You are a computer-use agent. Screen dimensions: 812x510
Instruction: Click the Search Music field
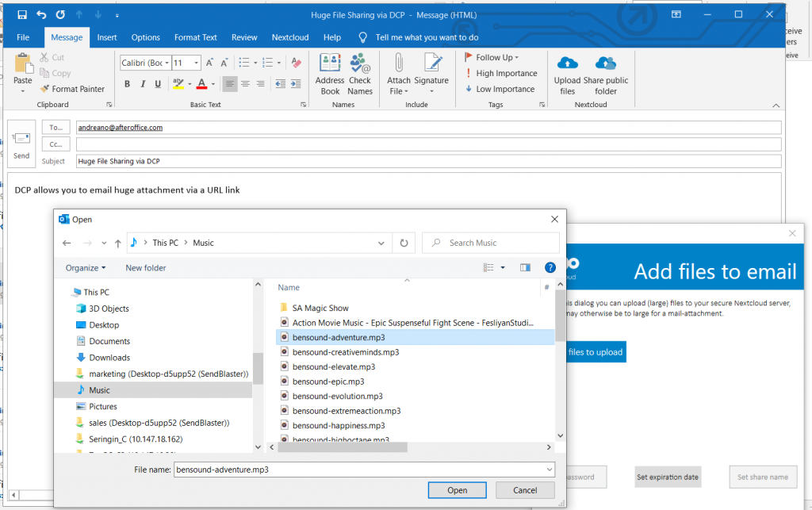coord(491,243)
